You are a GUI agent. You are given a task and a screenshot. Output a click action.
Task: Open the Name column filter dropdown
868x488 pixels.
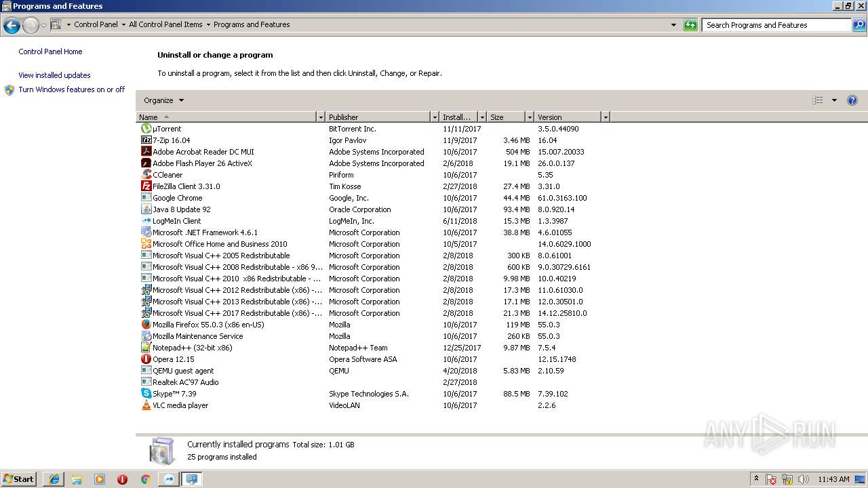coord(321,117)
